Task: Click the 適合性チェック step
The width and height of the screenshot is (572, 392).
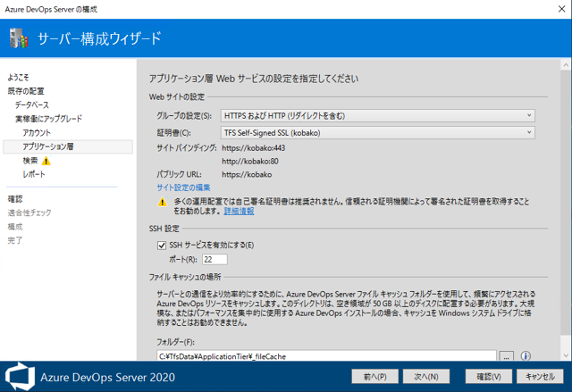Action: (x=29, y=213)
